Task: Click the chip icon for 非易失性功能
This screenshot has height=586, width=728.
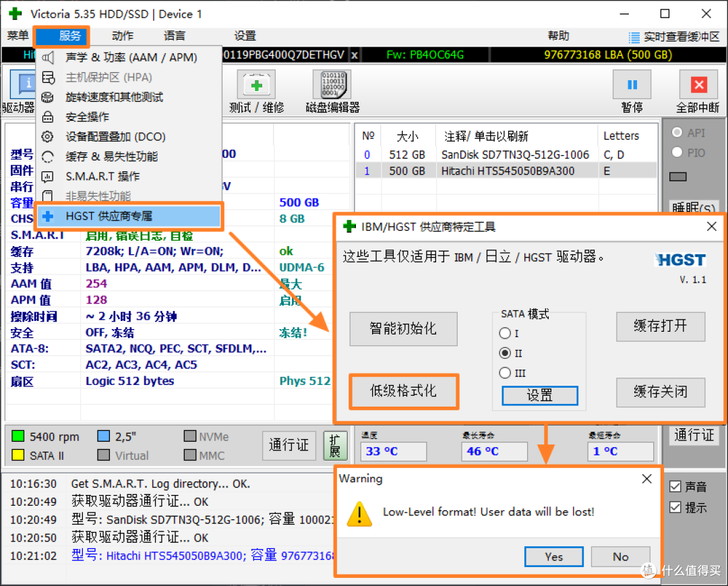Action: click(x=48, y=196)
